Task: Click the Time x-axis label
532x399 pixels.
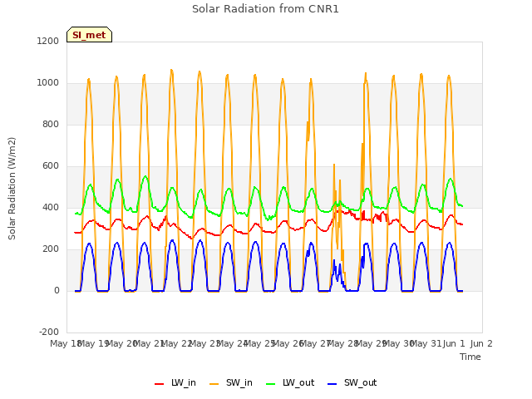Action: pyautogui.click(x=470, y=357)
